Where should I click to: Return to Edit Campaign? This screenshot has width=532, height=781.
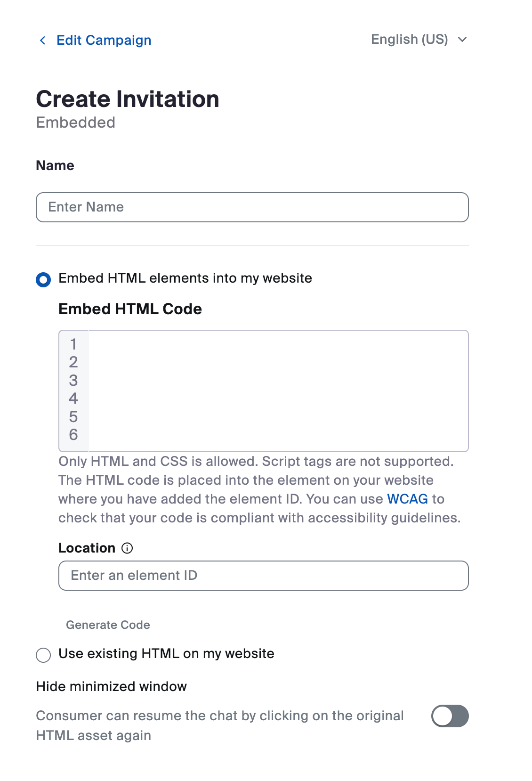104,40
